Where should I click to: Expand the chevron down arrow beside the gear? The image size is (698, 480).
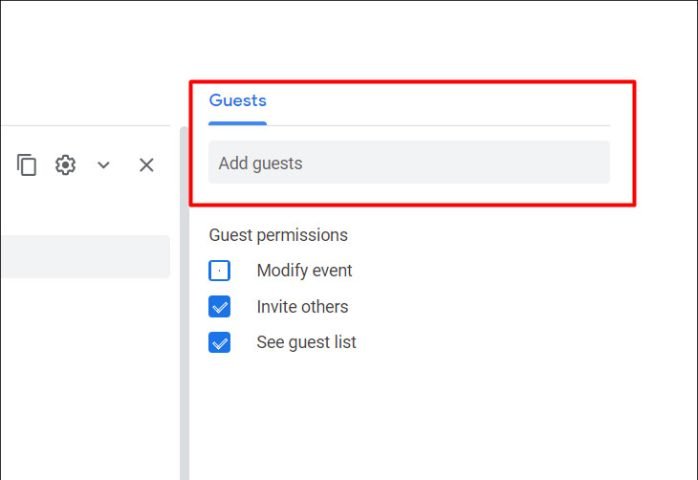pyautogui.click(x=103, y=165)
